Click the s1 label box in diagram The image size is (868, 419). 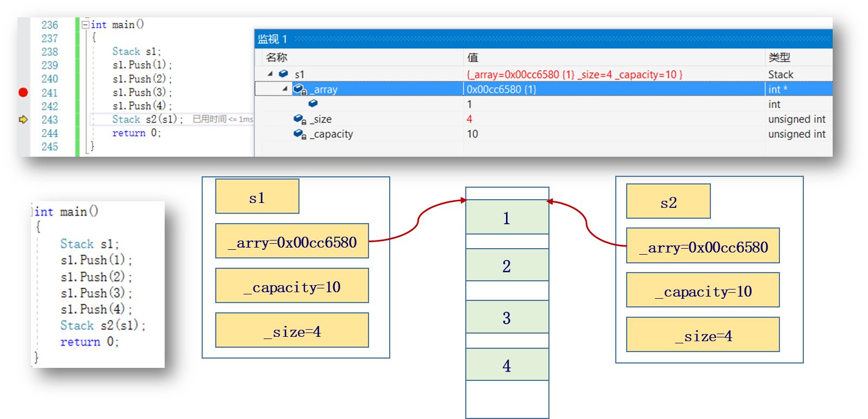click(x=257, y=196)
